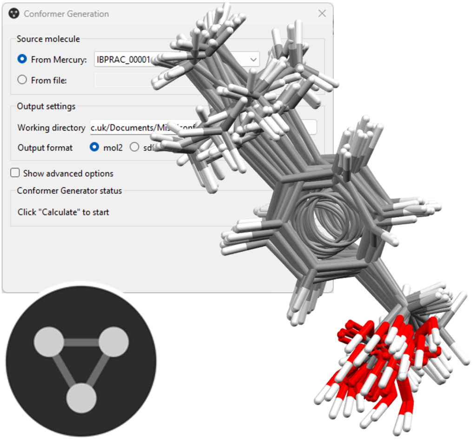
Task: Select the From file radio button
Action: (x=22, y=80)
